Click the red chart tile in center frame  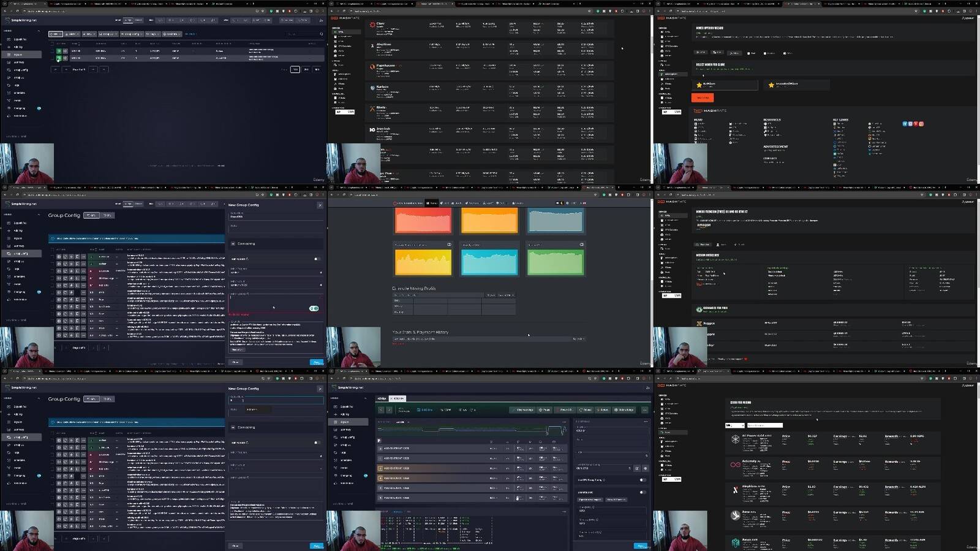[423, 221]
